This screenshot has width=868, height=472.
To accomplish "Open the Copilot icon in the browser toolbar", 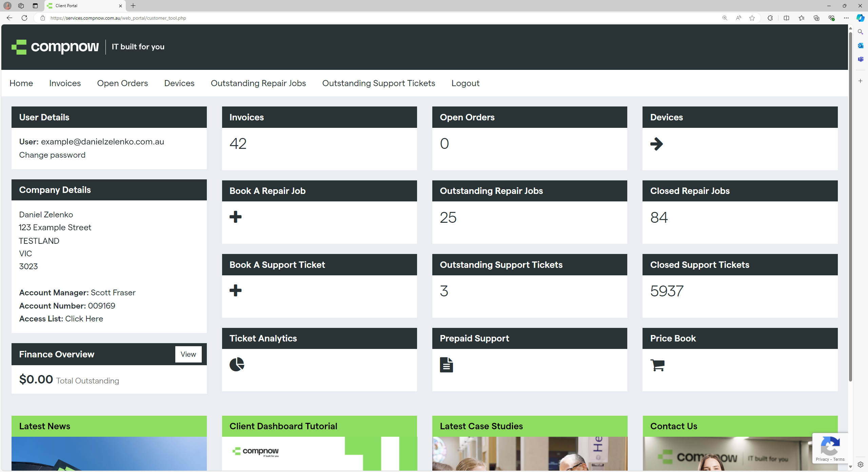I will pos(860,18).
